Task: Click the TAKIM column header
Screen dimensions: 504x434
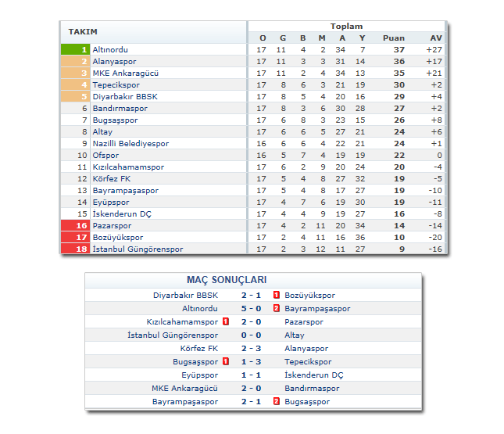Action: pyautogui.click(x=83, y=31)
